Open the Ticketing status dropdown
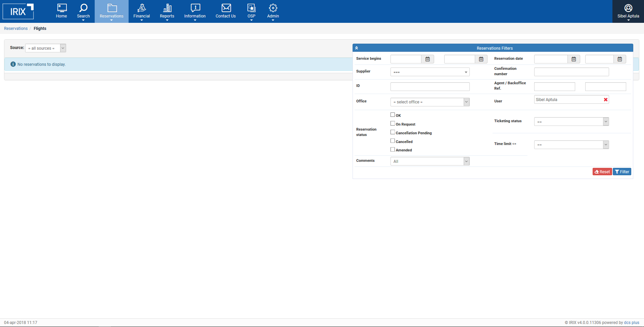Screen dimensions: 644x327 [x=571, y=122]
